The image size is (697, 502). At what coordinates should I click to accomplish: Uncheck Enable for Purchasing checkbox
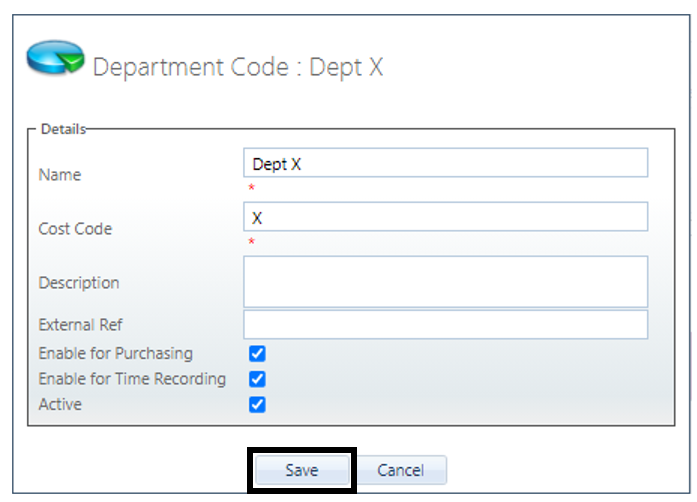pyautogui.click(x=257, y=353)
